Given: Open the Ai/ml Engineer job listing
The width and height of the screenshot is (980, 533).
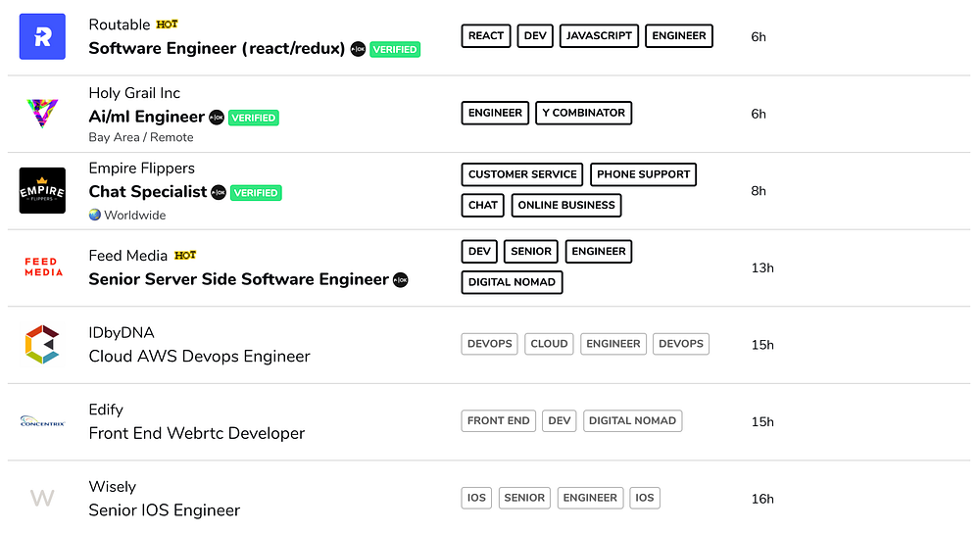Looking at the screenshot, I should [x=146, y=117].
